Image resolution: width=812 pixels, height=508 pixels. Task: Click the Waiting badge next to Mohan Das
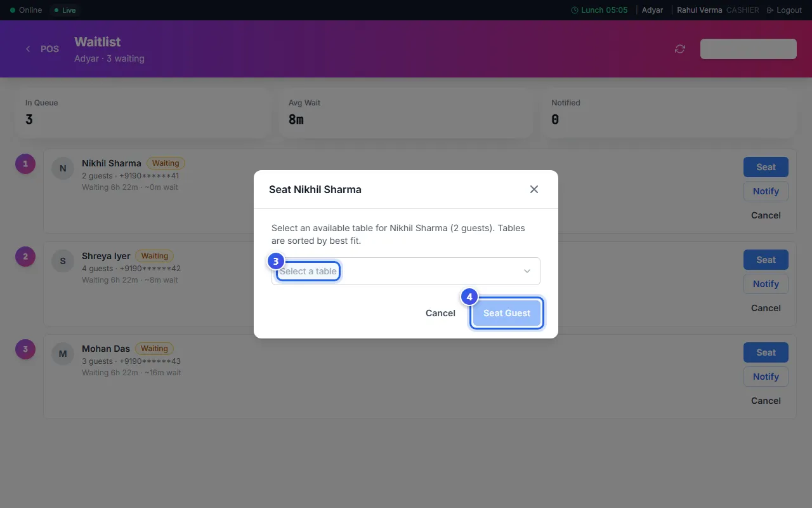pos(154,349)
